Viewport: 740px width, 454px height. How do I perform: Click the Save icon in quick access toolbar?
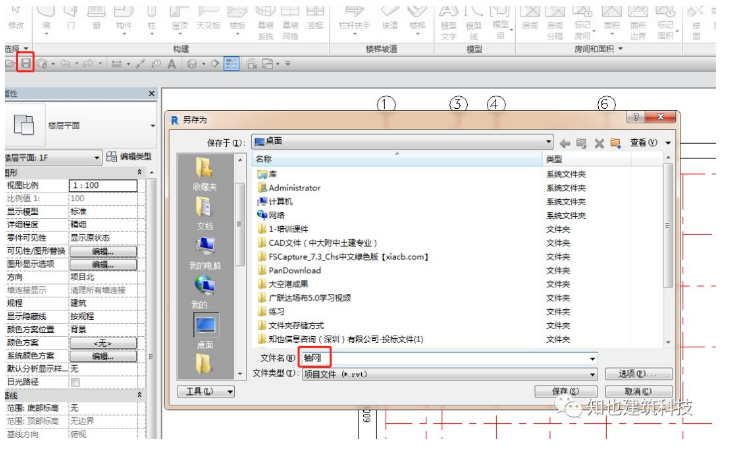(x=25, y=63)
